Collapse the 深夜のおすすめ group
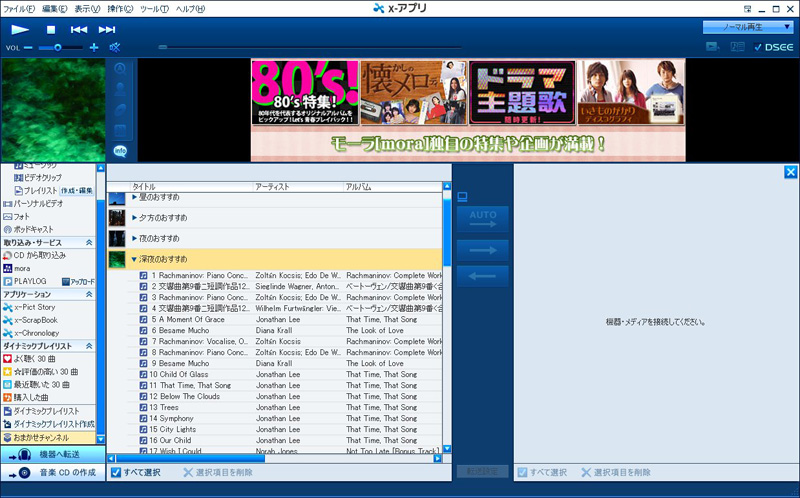The width and height of the screenshot is (800, 498). click(x=135, y=260)
